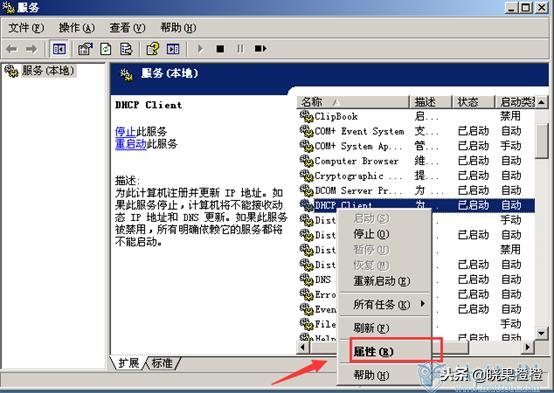Click the vertical scrollbar thumb
The height and width of the screenshot is (393, 554).
pyautogui.click(x=542, y=141)
